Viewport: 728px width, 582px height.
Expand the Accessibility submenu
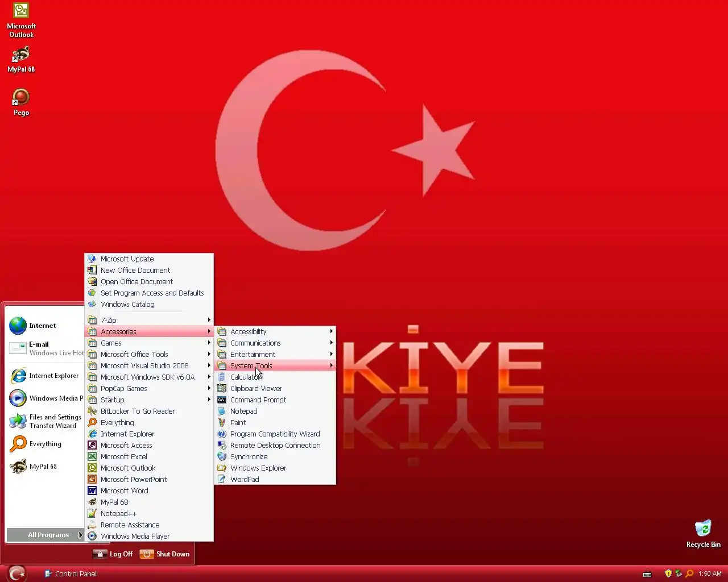click(x=275, y=331)
